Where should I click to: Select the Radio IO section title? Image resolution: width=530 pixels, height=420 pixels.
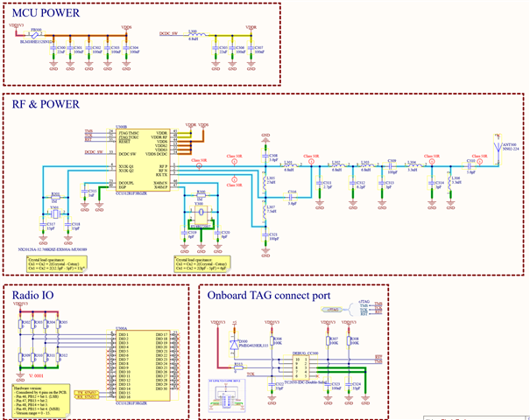[32, 296]
